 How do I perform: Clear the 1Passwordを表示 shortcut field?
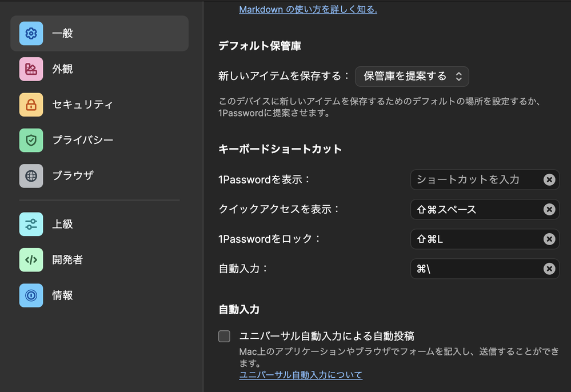[549, 180]
